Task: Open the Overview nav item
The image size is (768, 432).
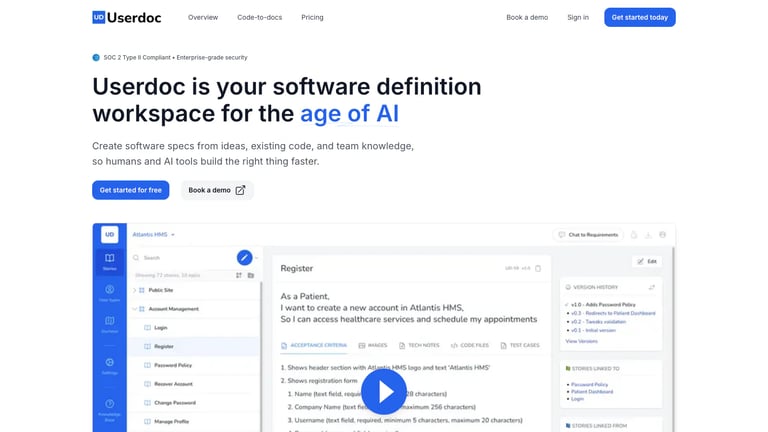Action: (203, 17)
